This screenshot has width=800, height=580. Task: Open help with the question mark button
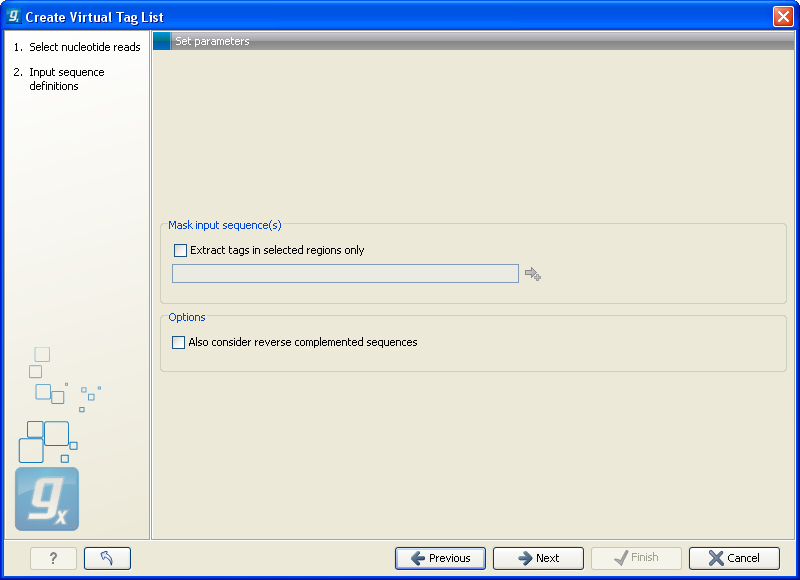[x=53, y=558]
